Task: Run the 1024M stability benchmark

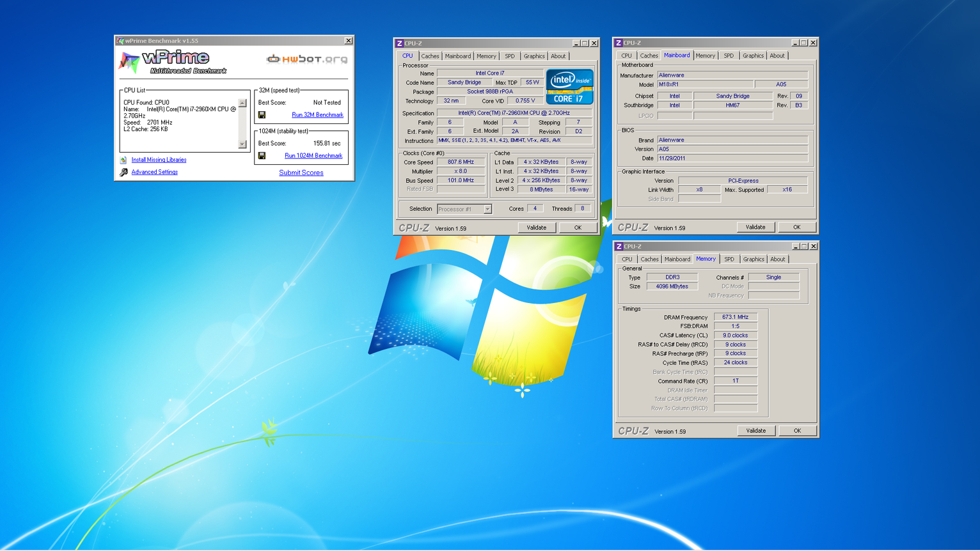Action: (x=313, y=156)
